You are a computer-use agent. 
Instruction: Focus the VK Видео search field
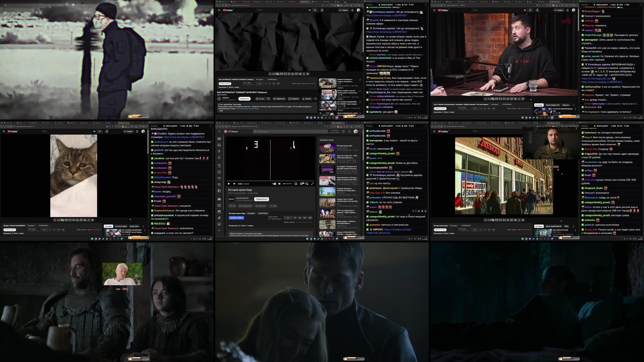[x=290, y=131]
